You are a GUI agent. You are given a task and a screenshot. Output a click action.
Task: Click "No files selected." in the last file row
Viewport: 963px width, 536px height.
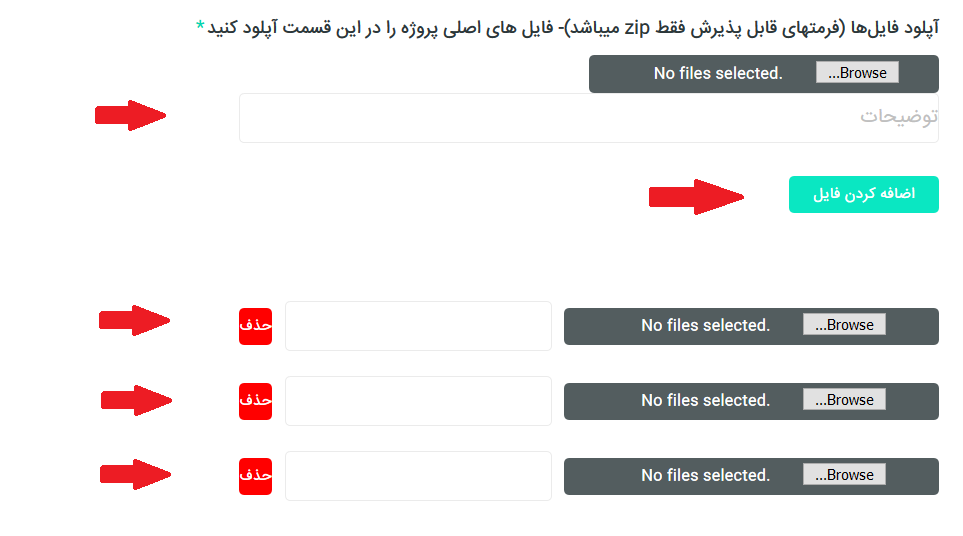tap(705, 475)
